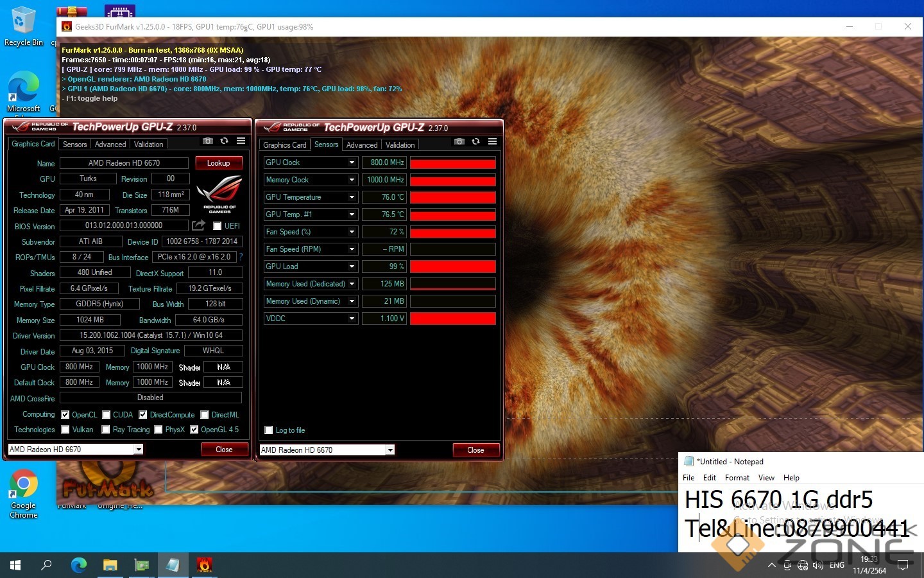Screen dimensions: 924x578
Task: Click camera icon in GPU-Z Sensors window
Action: pos(459,141)
